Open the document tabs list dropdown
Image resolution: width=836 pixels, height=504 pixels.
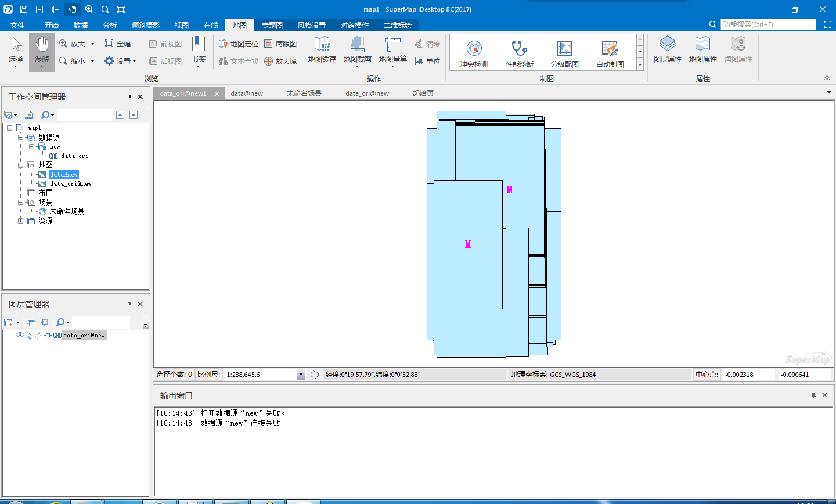click(829, 93)
